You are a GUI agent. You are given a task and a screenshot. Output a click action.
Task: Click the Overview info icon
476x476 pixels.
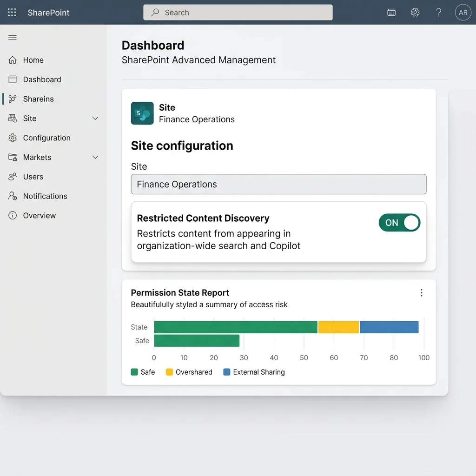13,215
